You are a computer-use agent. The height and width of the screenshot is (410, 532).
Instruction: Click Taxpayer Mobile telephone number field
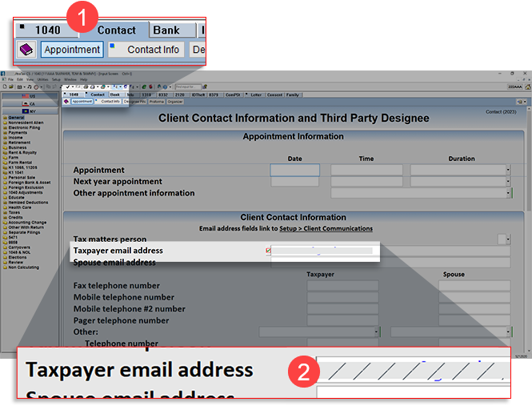click(342, 297)
